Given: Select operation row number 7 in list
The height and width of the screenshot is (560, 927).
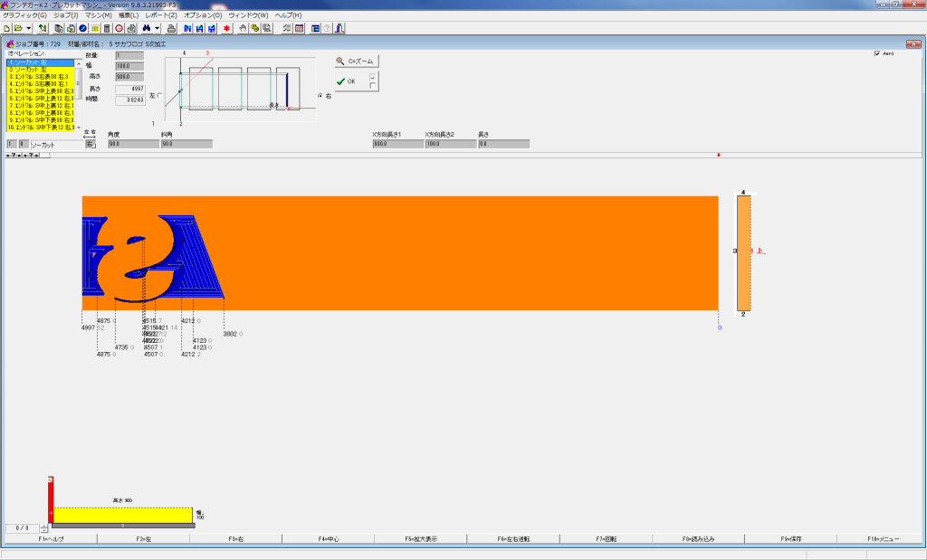Looking at the screenshot, I should click(40, 106).
